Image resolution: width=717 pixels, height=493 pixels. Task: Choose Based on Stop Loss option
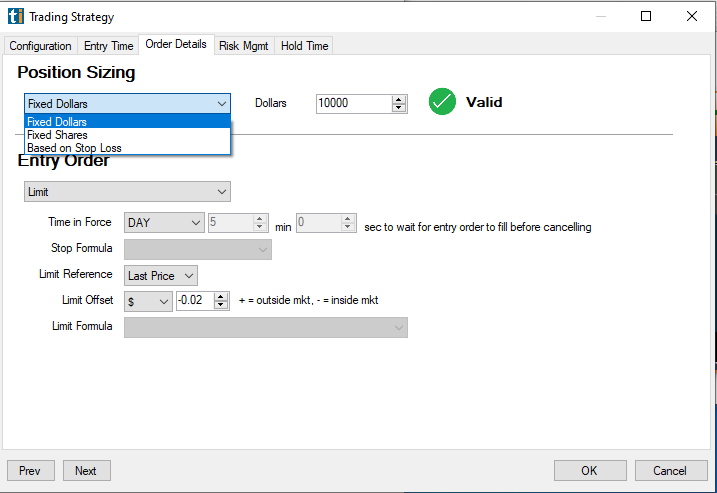[x=127, y=148]
